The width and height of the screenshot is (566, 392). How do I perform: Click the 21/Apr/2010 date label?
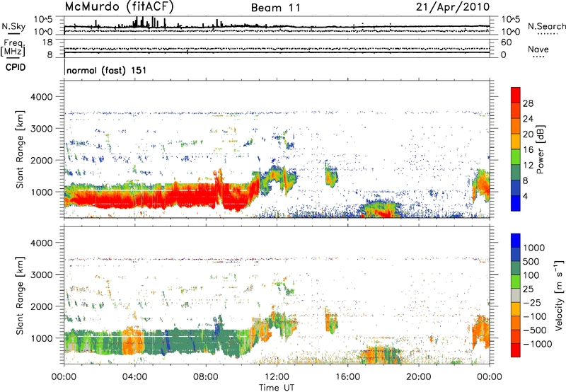453,7
